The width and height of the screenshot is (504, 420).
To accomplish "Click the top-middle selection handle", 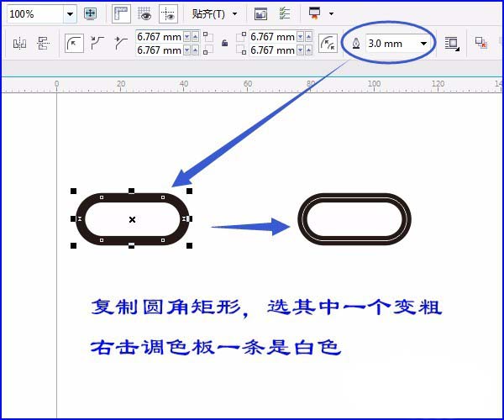I will coord(132,192).
